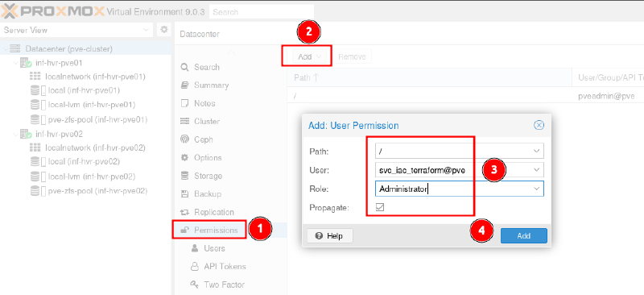Click local-lvm (inf-hvr-pve01) storage icon

point(37,105)
